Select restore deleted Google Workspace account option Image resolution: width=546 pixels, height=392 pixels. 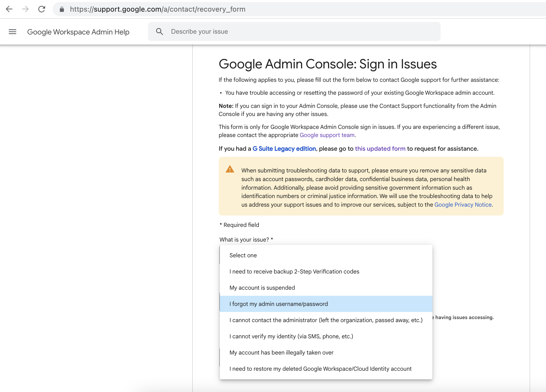click(320, 369)
